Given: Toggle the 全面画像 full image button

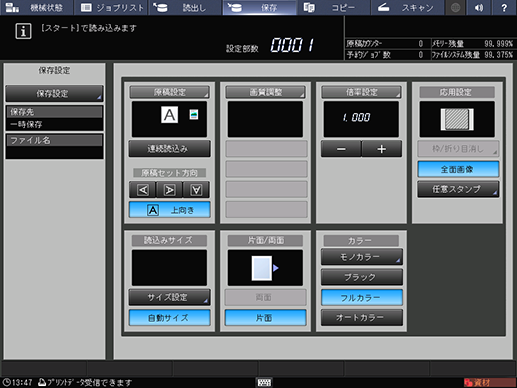Looking at the screenshot, I should click(458, 169).
